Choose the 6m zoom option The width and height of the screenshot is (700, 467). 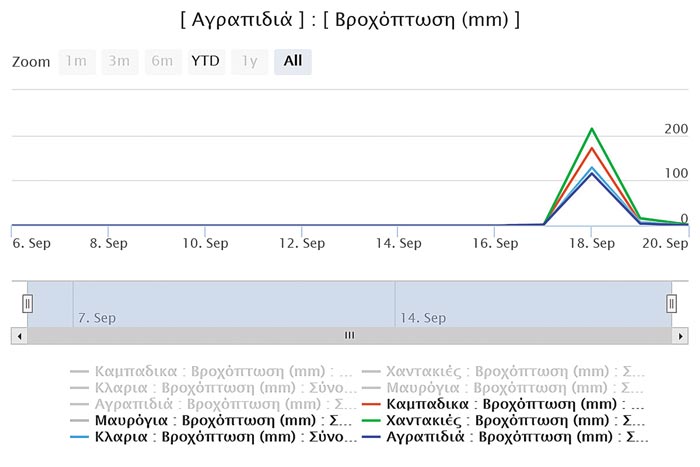[x=163, y=62]
